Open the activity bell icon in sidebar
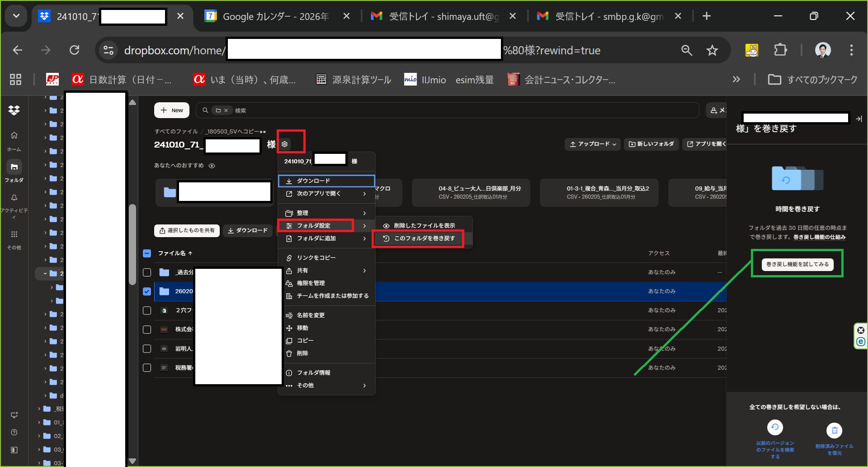This screenshot has height=467, width=868. click(14, 198)
